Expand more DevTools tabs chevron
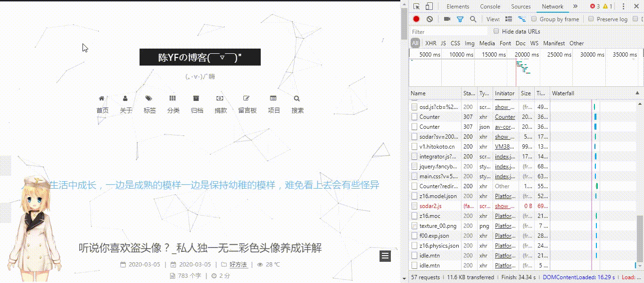The height and width of the screenshot is (283, 644). point(575,6)
